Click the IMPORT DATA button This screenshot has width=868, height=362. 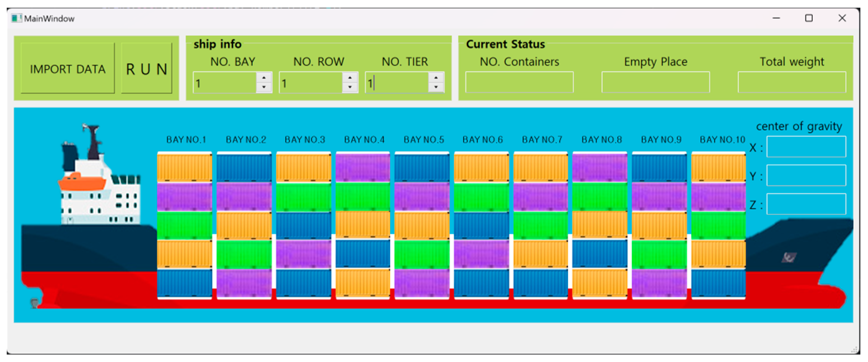pos(68,69)
